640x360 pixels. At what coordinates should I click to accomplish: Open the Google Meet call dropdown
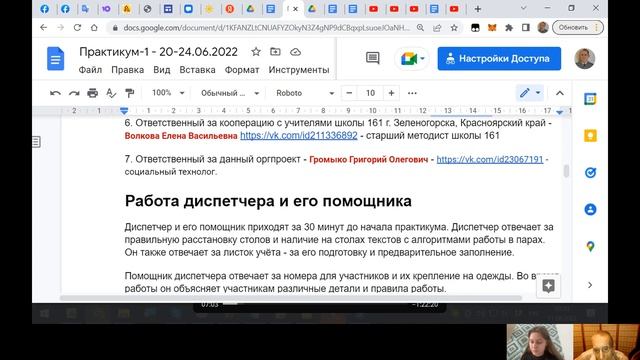pos(411,59)
